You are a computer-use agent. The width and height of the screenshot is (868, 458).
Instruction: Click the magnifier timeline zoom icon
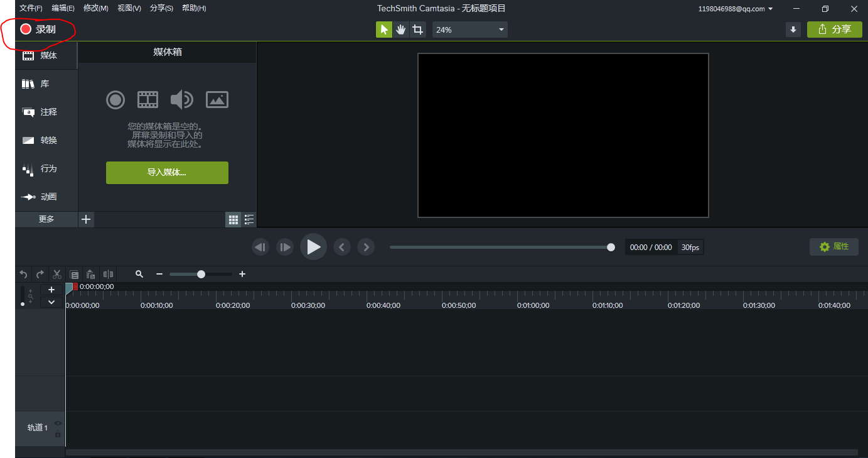pos(139,274)
